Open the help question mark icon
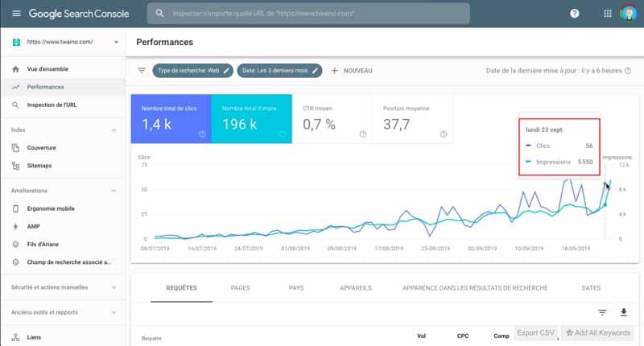The width and height of the screenshot is (644, 346). coord(575,14)
